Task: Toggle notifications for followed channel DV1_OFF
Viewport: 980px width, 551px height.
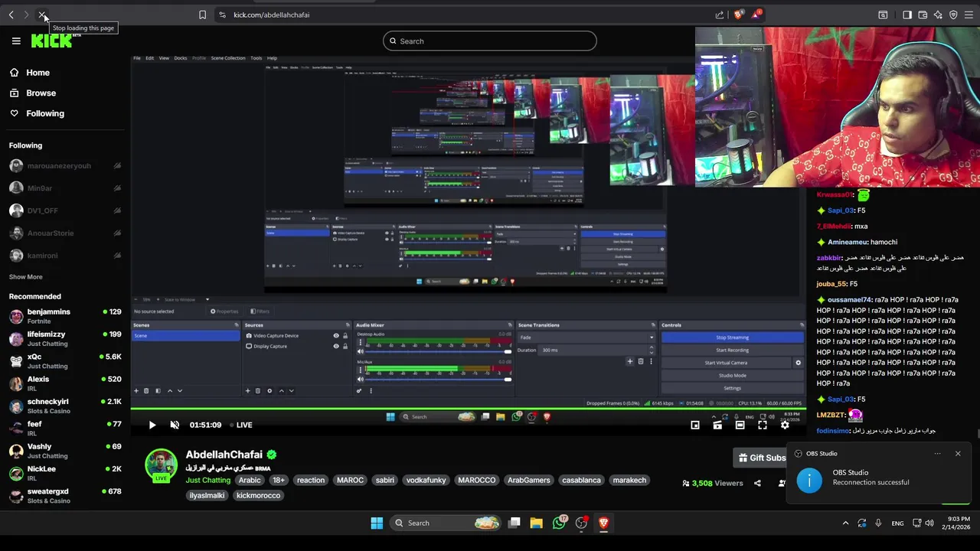Action: (117, 210)
